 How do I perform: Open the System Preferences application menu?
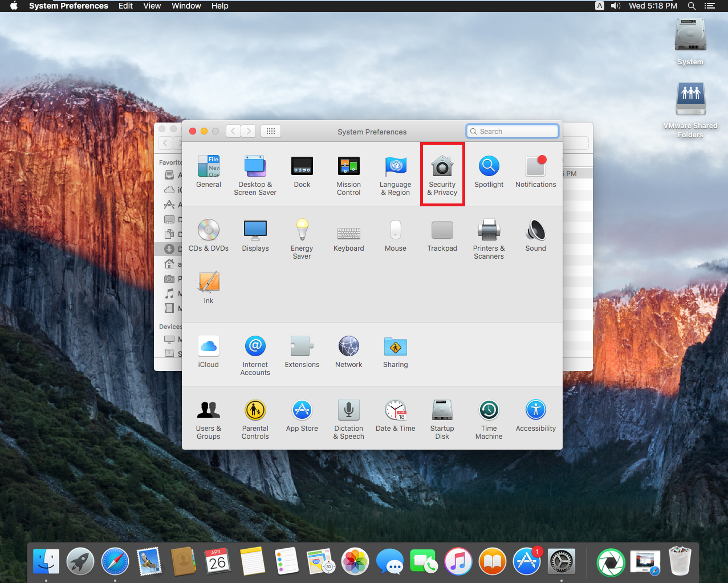pos(68,6)
